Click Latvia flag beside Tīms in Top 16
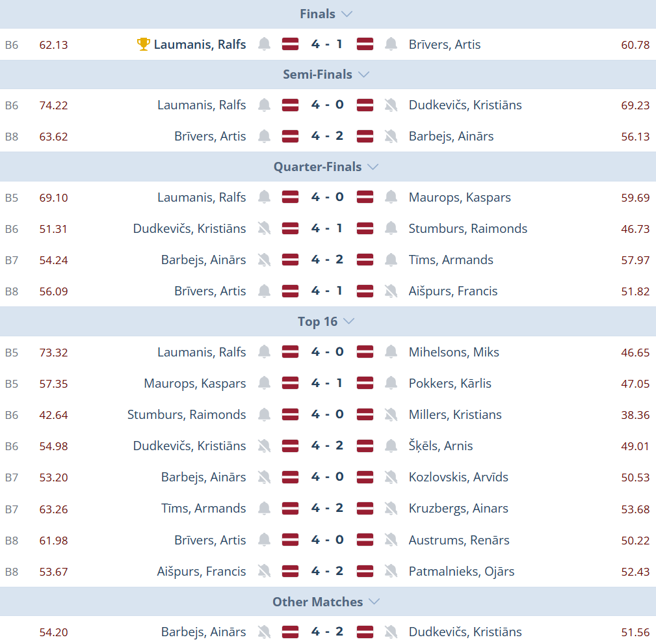Image resolution: width=656 pixels, height=644 pixels. click(x=290, y=508)
